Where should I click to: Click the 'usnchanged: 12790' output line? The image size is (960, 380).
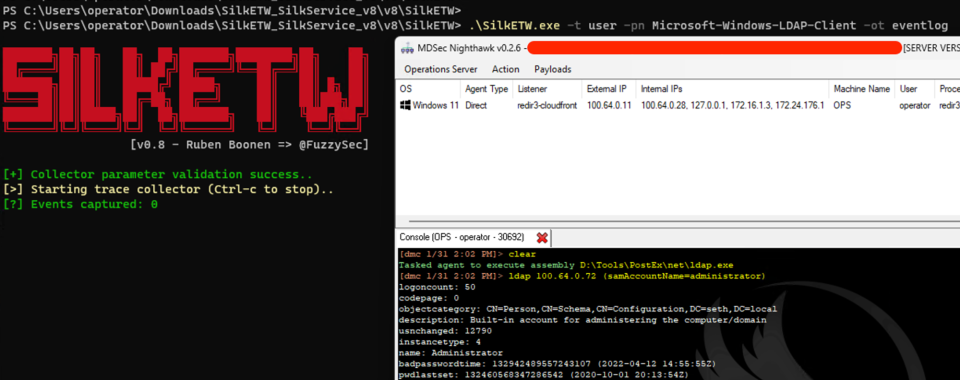445,330
